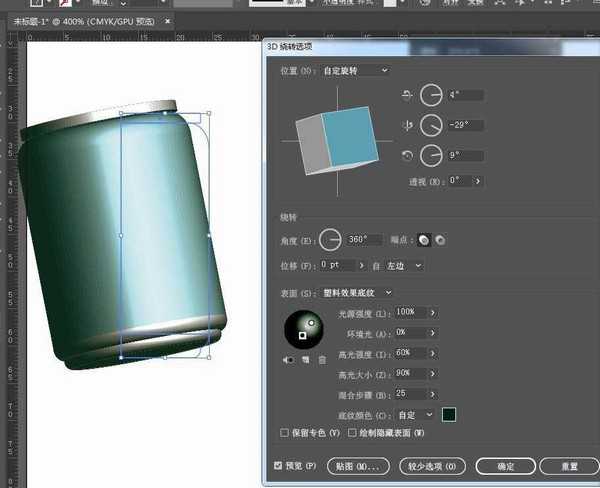
Task: Click the 确定 button
Action: [x=505, y=466]
